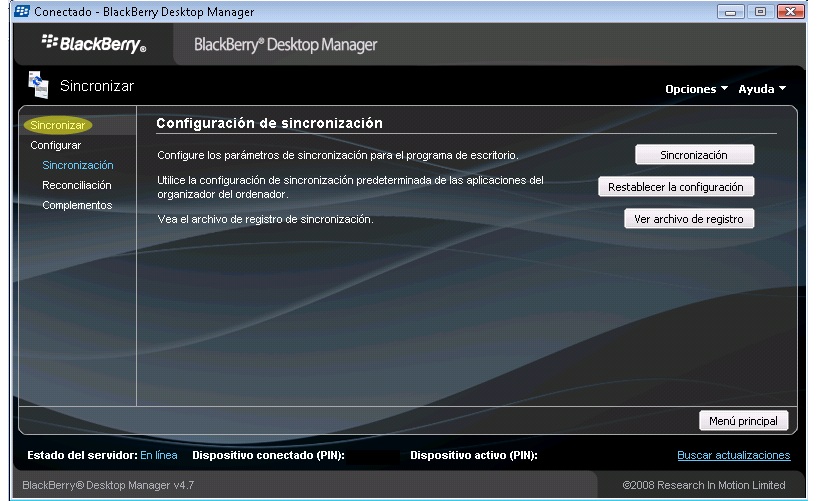Return via Menú principal button
This screenshot has height=501, width=819.
(743, 421)
